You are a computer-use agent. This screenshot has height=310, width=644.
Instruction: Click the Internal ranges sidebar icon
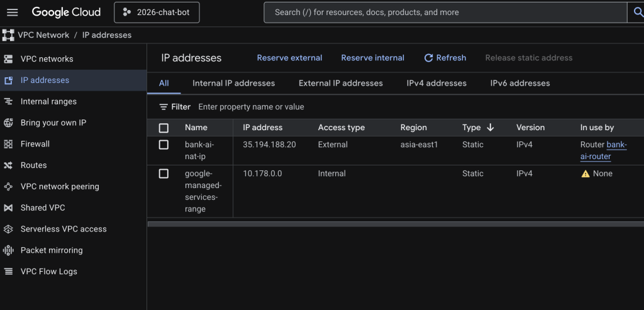point(8,101)
